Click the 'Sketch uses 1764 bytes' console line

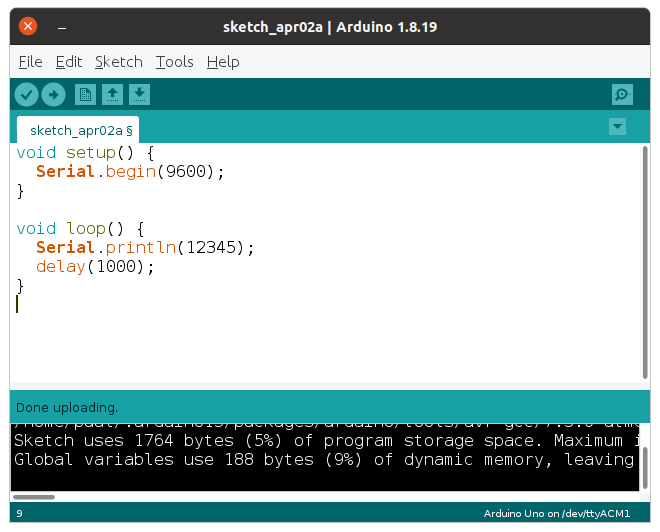click(327, 441)
